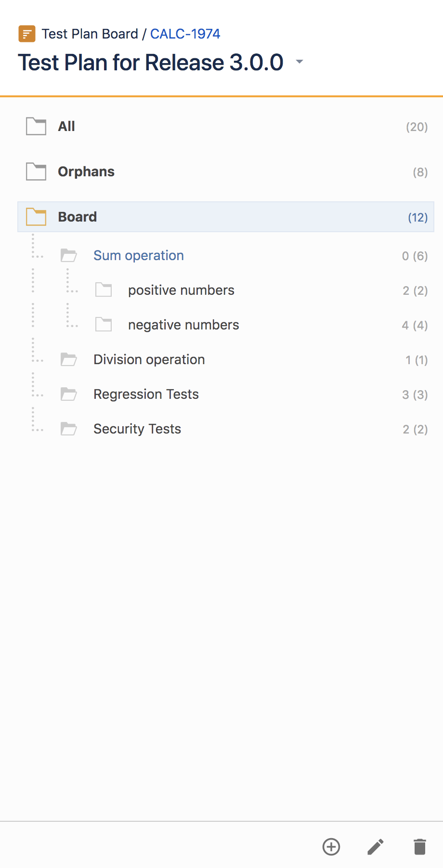
Task: Click the Security Tests folder icon
Action: click(69, 429)
